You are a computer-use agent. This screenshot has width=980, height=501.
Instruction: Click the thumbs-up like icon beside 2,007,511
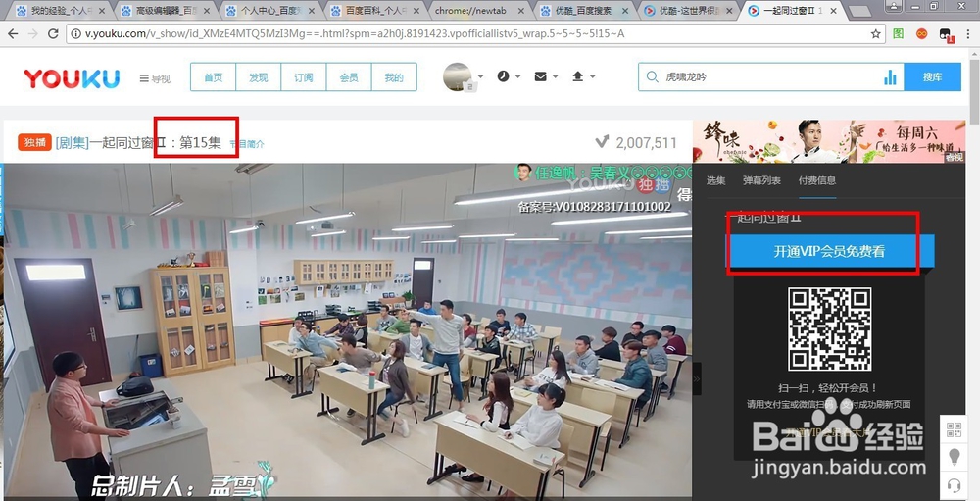pos(602,142)
